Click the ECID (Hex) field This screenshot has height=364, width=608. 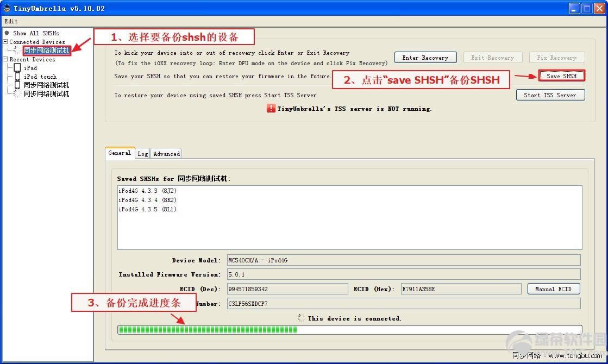461,289
